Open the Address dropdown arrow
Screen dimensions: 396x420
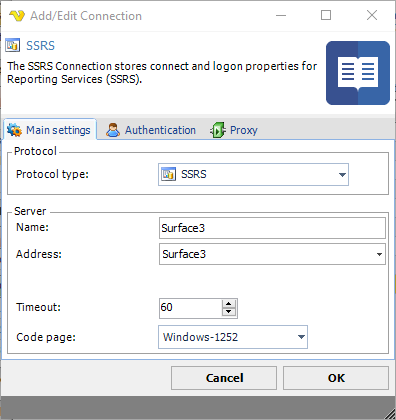pos(379,254)
